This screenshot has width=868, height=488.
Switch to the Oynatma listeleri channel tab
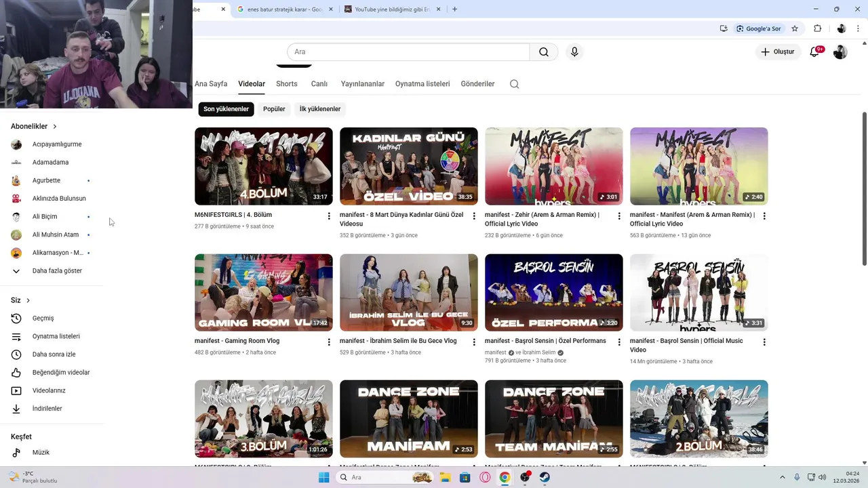point(422,84)
